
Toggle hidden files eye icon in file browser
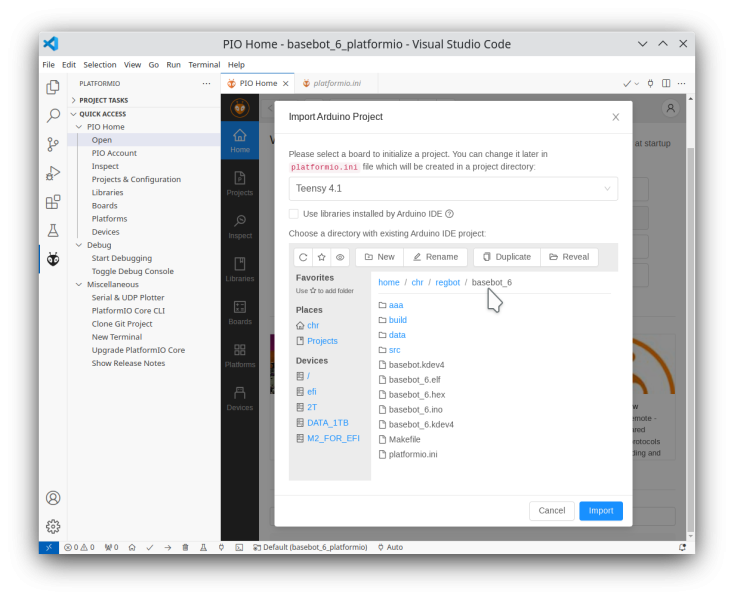tap(340, 257)
